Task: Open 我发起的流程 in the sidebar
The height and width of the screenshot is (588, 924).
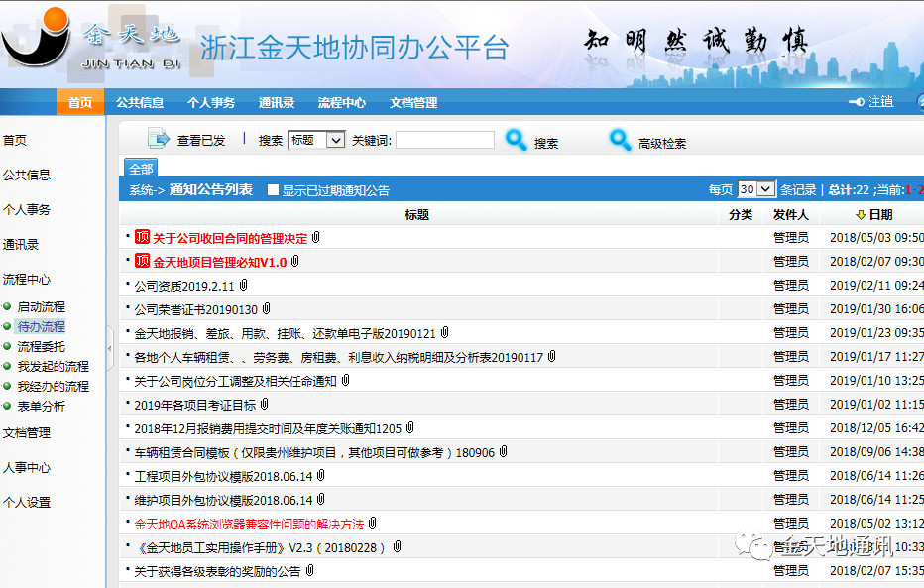Action: coord(53,366)
